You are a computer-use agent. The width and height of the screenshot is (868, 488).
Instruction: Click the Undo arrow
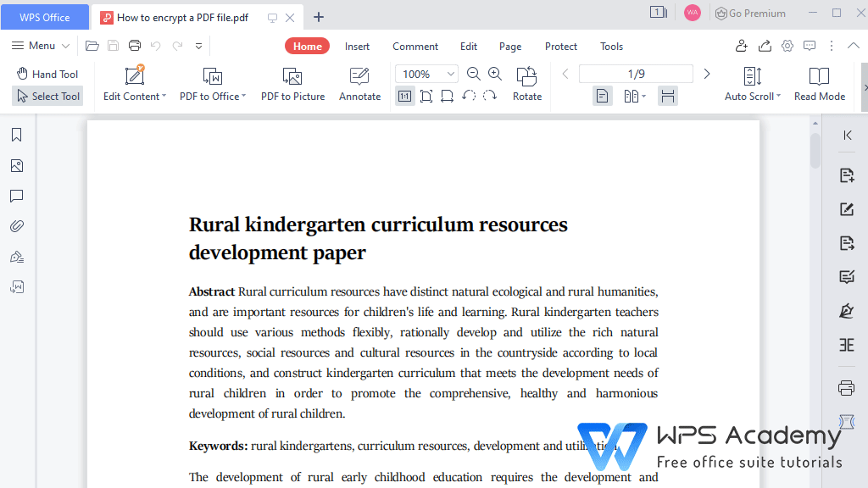click(156, 46)
